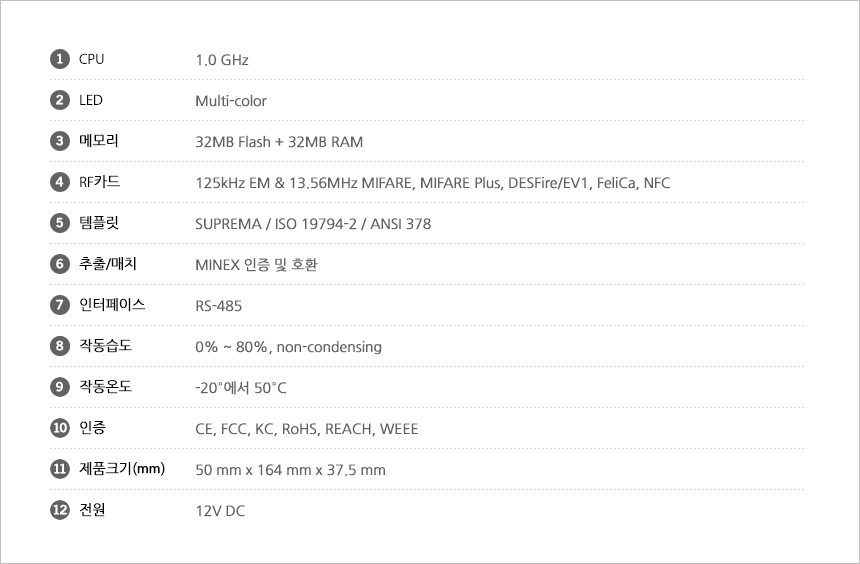The width and height of the screenshot is (860, 564).
Task: Click the number 4 badge beside RF카드
Action: pyautogui.click(x=60, y=182)
